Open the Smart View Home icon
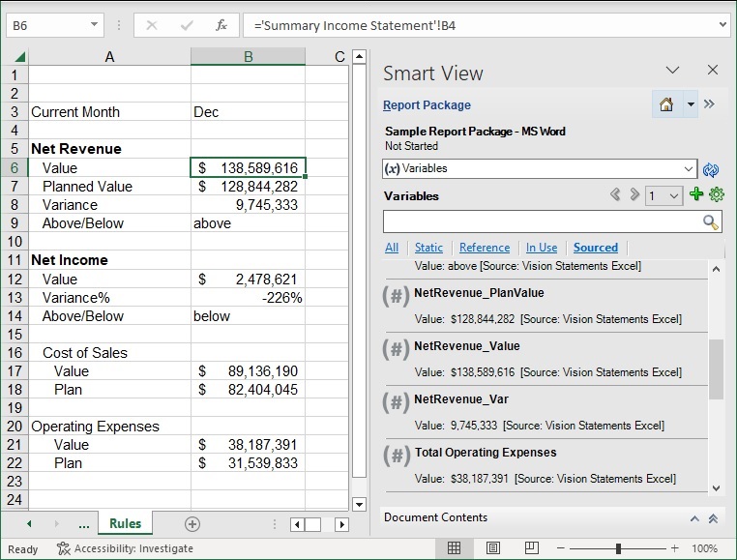The height and width of the screenshot is (560, 737). click(x=666, y=104)
